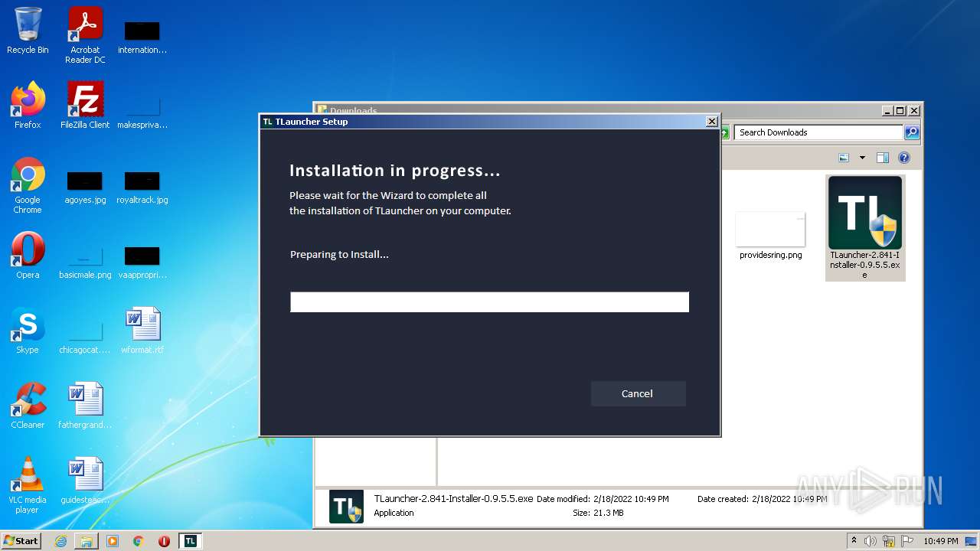Launch Opera desktop shortcut
The image size is (980, 551).
(x=28, y=256)
